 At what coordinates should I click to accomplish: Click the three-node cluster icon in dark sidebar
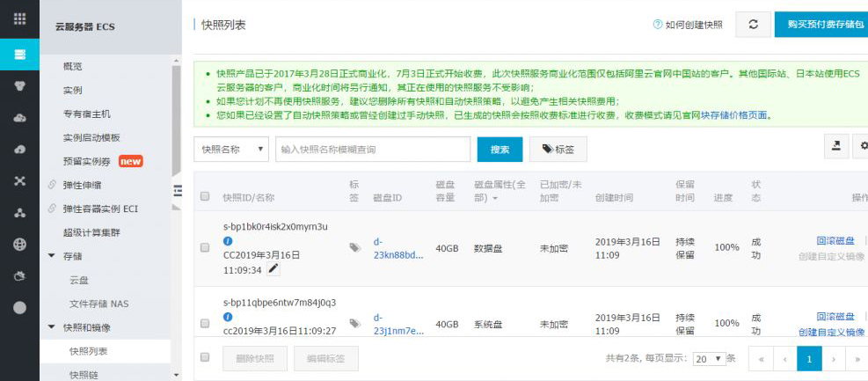pos(20,213)
